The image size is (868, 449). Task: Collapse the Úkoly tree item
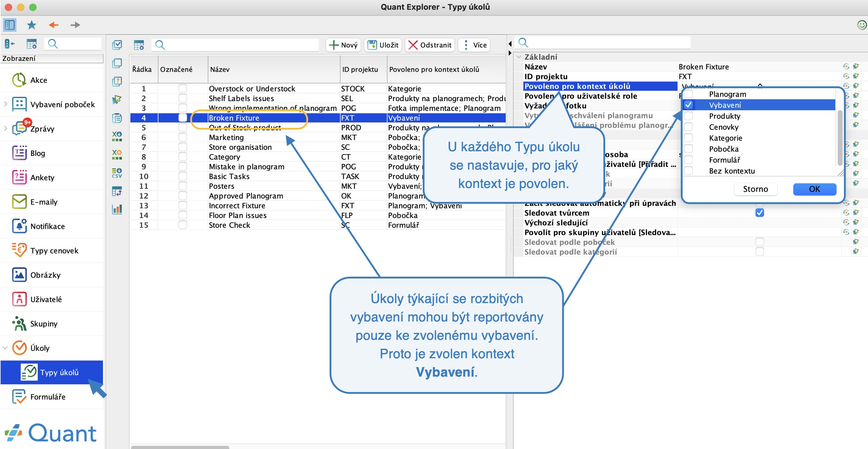tap(5, 348)
